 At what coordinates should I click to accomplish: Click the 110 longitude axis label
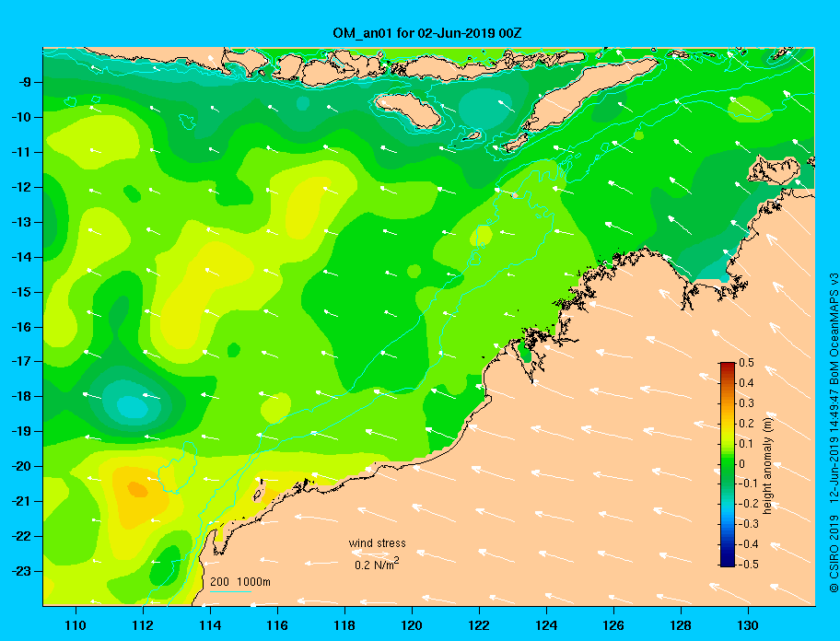click(x=76, y=625)
